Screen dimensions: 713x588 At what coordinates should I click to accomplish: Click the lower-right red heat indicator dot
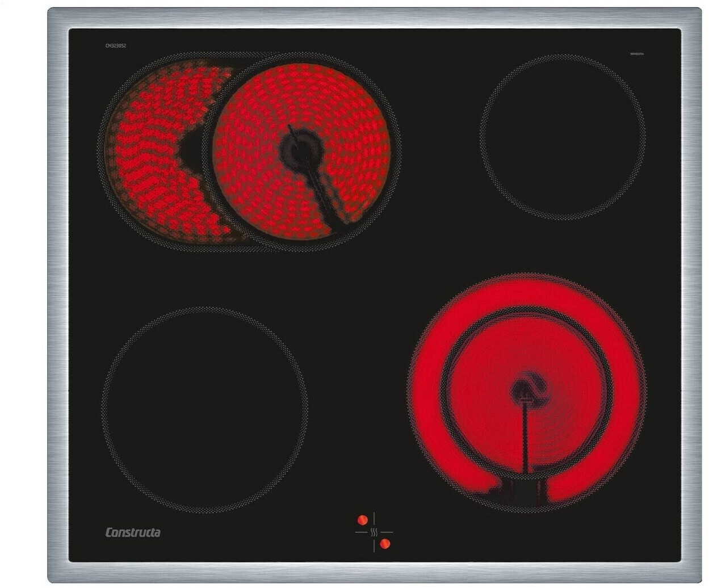(x=385, y=544)
